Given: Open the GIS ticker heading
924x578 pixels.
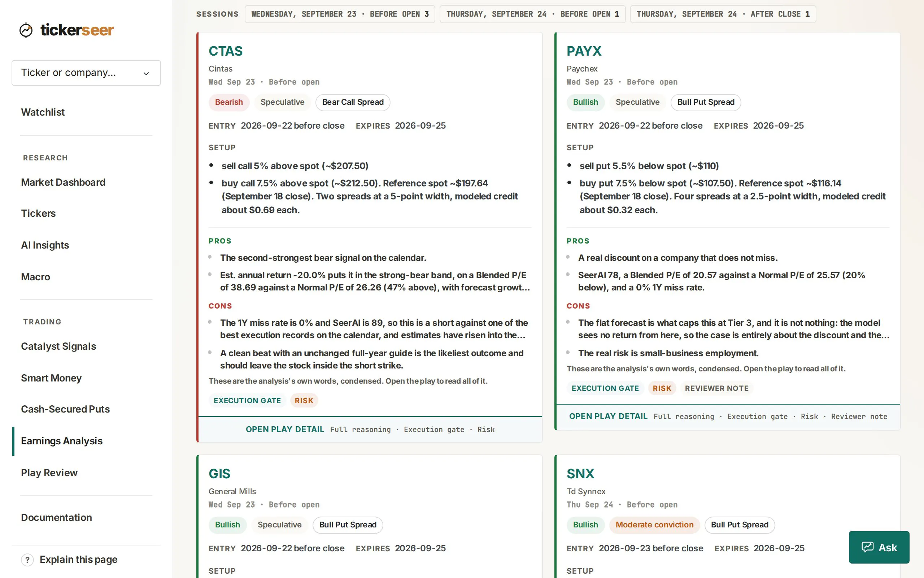Looking at the screenshot, I should click(219, 474).
